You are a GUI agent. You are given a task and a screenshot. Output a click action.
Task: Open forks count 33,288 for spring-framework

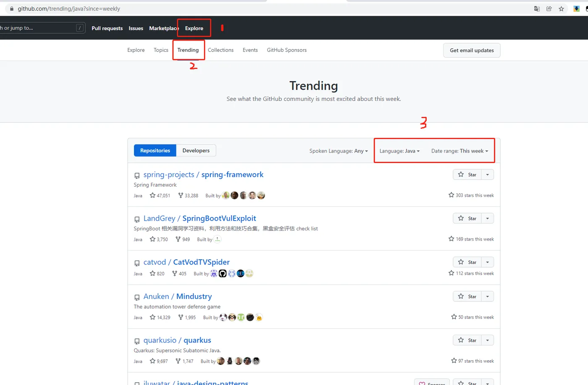coord(188,195)
